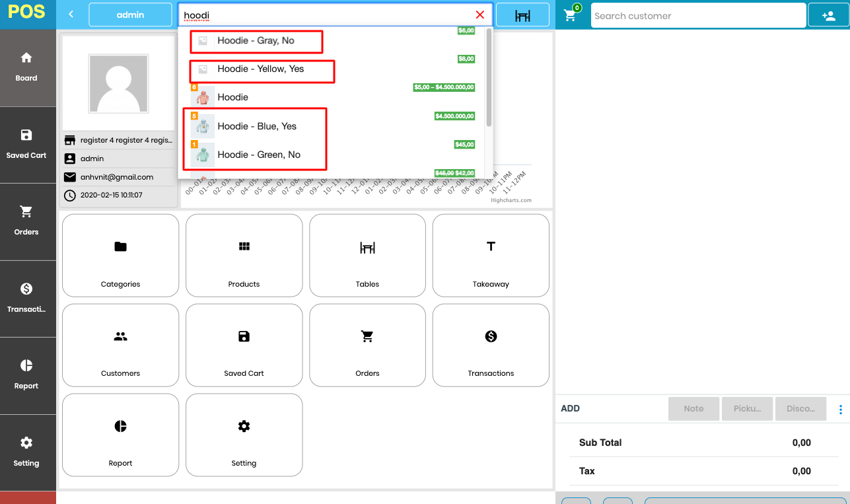
Task: Click the Note button
Action: click(x=693, y=409)
